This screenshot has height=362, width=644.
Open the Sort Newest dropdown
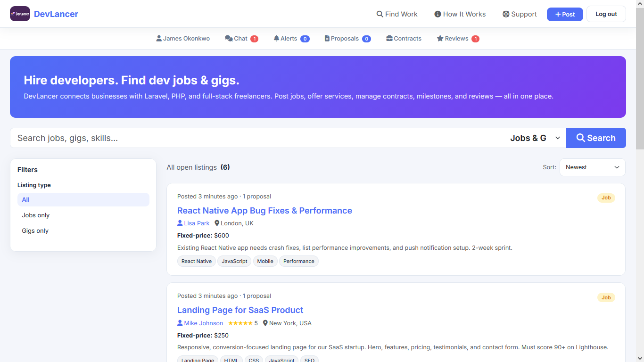coord(592,167)
